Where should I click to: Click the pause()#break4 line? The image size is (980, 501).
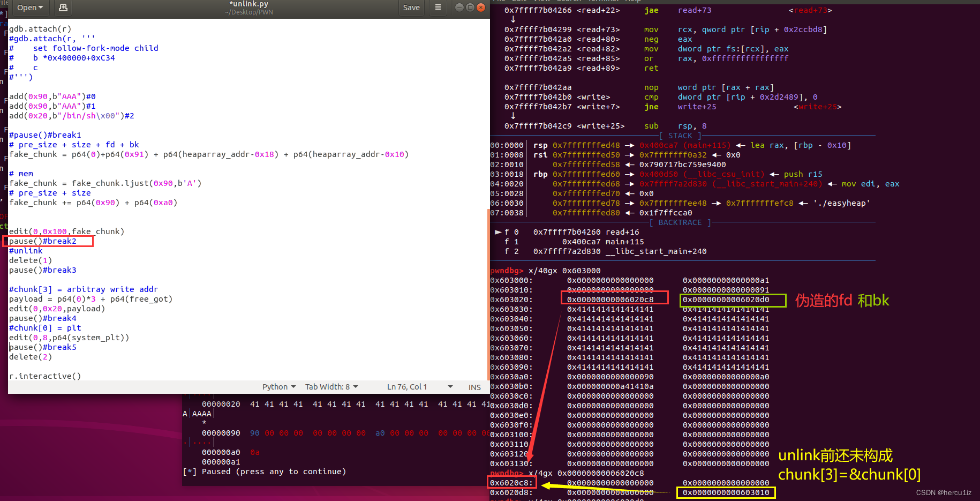43,318
